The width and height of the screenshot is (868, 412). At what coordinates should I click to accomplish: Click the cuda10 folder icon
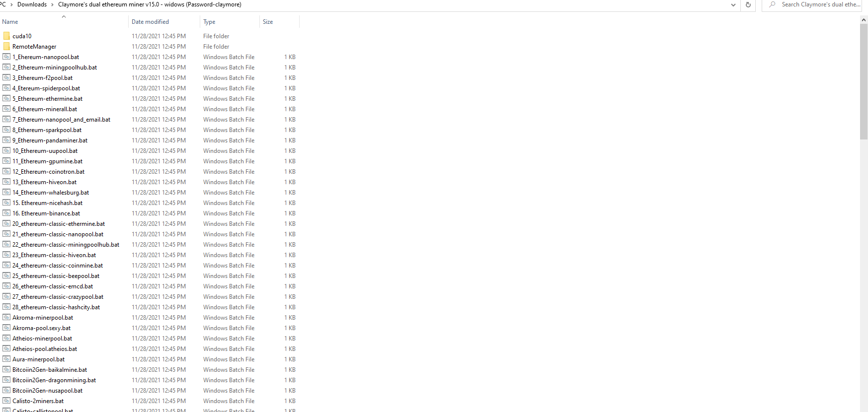[x=6, y=36]
